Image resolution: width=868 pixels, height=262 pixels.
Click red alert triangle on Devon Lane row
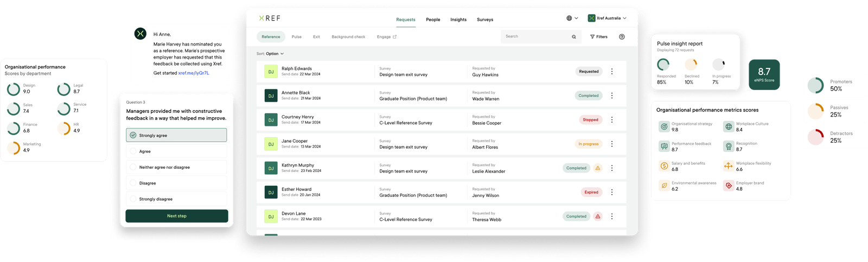598,216
